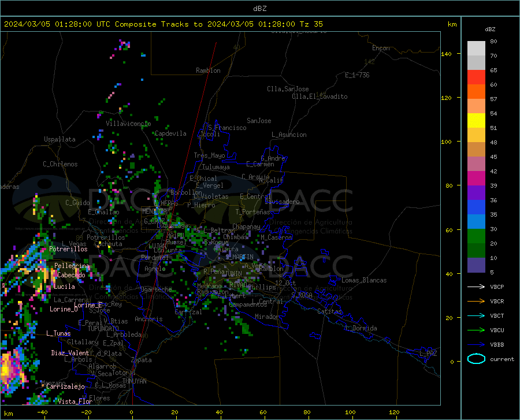Click the 'Lomas_Blancas' map label
This screenshot has width=520, height=420.
click(x=364, y=280)
